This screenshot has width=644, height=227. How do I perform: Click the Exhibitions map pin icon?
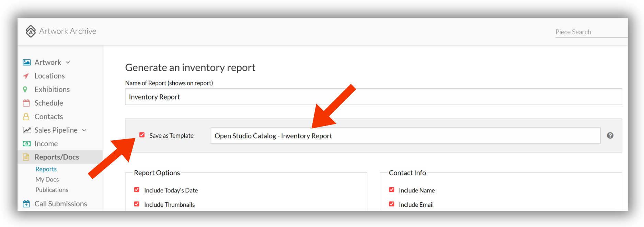point(25,89)
